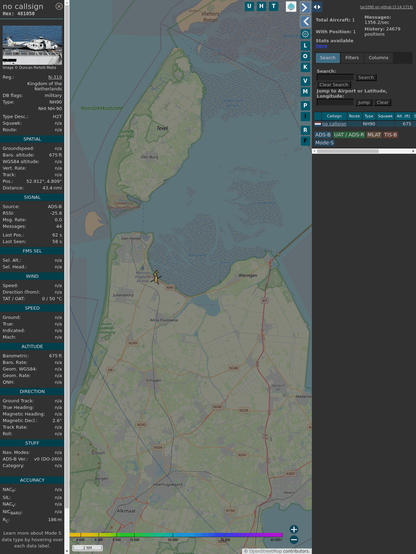Viewport: 416px width, 554px height.
Task: Click the U map toggle button
Action: 249,6
